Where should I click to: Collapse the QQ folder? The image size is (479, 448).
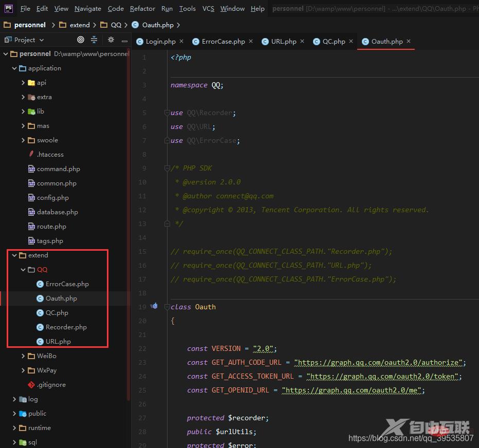23,269
